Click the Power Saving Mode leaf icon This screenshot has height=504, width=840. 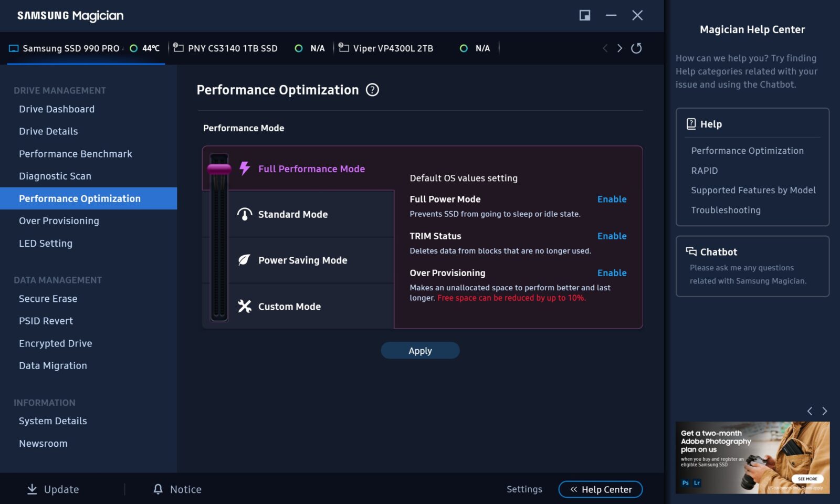pyautogui.click(x=245, y=260)
